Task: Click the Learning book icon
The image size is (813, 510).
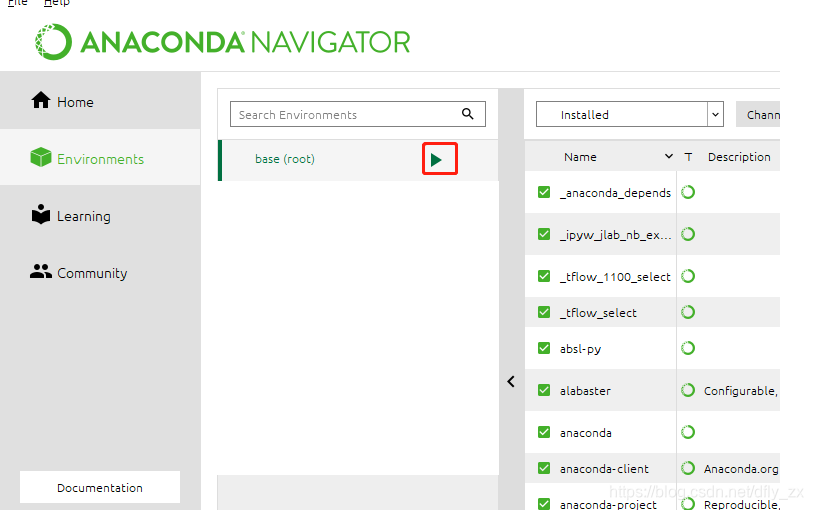Action: pos(41,214)
